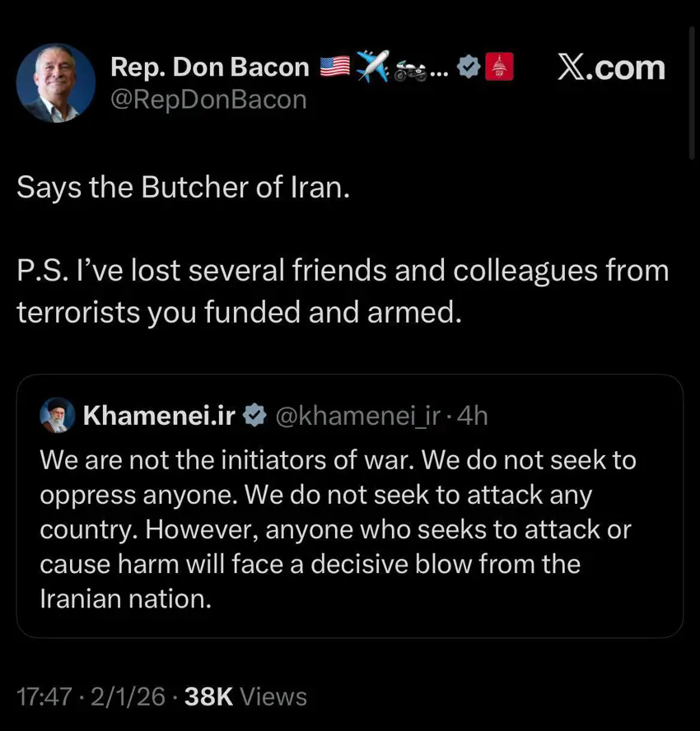View the 38K Views count
Viewport: 700px width, 731px height.
tap(246, 696)
